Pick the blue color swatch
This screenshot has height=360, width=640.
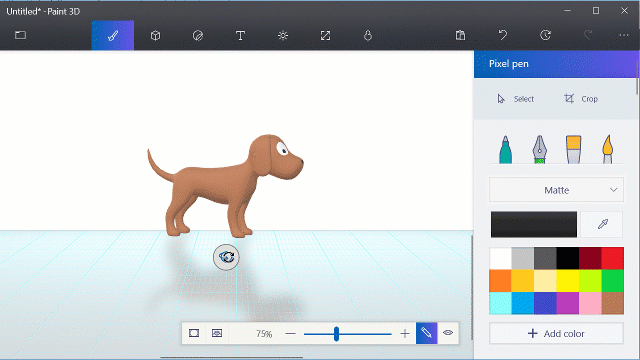pos(523,303)
